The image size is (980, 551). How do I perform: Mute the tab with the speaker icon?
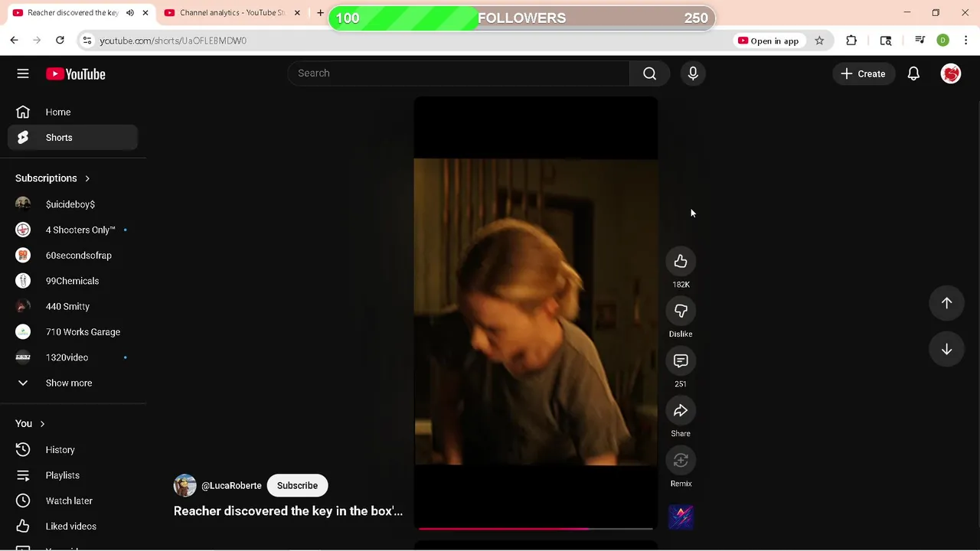[130, 13]
